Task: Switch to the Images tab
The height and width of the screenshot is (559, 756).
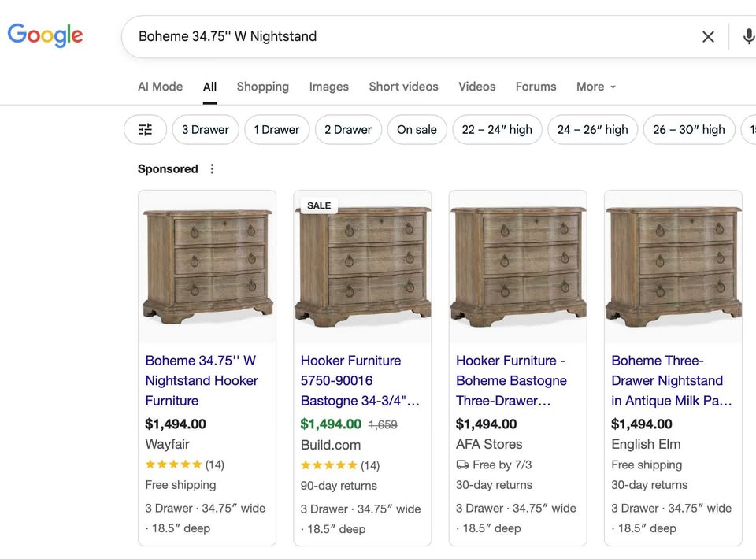Action: click(329, 87)
